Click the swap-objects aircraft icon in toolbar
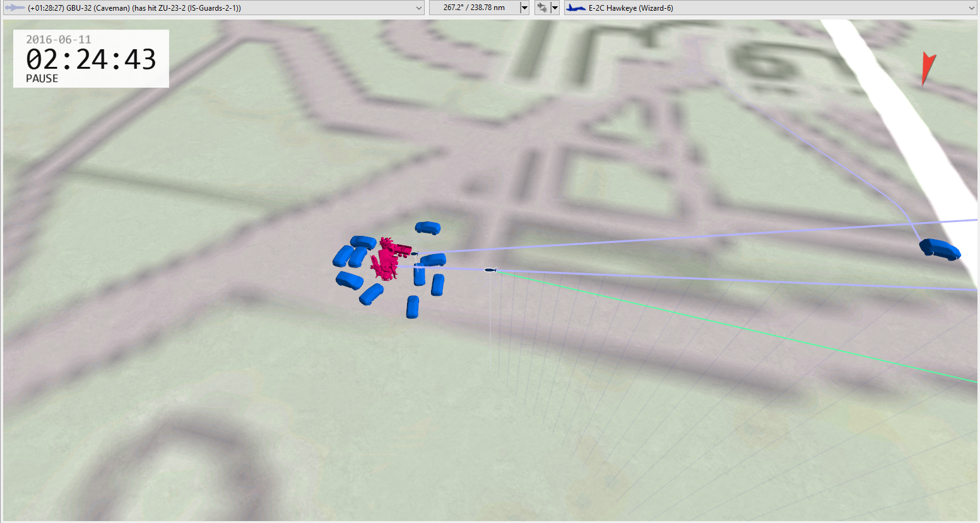The height and width of the screenshot is (523, 980). point(541,8)
